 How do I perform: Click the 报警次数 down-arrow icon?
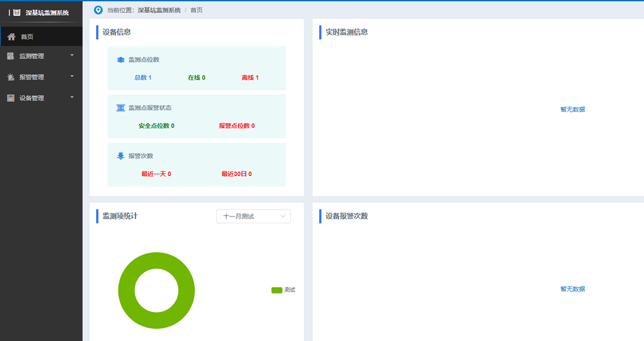point(121,156)
